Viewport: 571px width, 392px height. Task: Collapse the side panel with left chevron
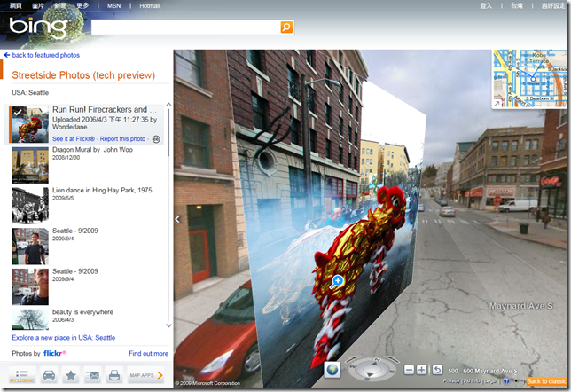click(177, 219)
